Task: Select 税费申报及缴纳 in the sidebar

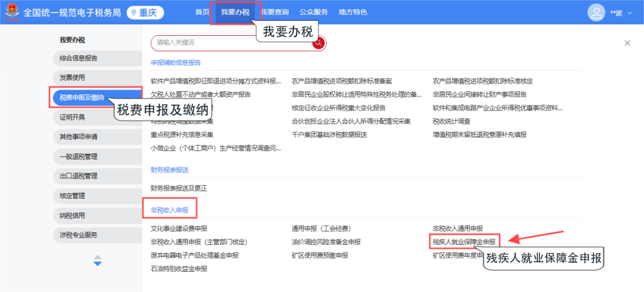Action: [97, 97]
